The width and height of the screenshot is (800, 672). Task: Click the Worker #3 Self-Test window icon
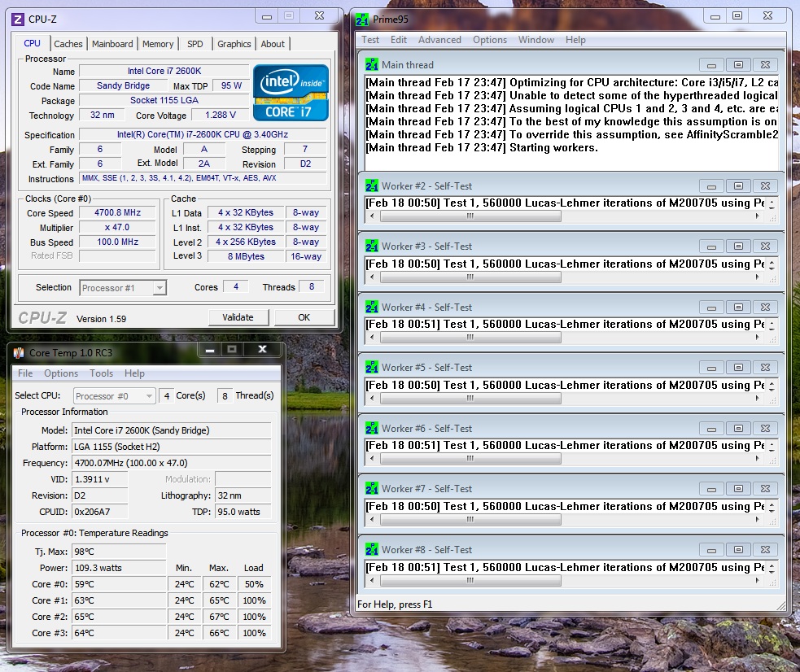371,247
